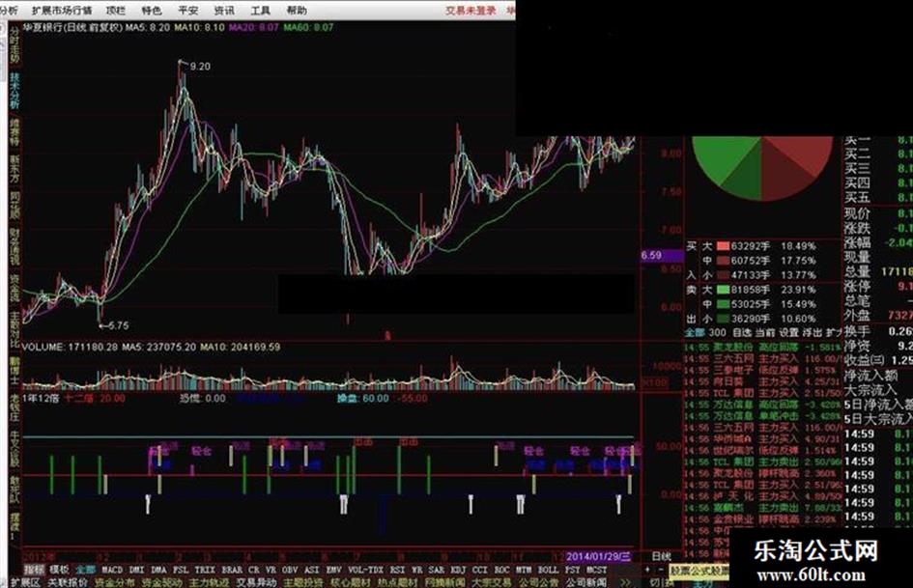Select 自选 in alert list filter
Screen dimensions: 913x588
point(742,332)
